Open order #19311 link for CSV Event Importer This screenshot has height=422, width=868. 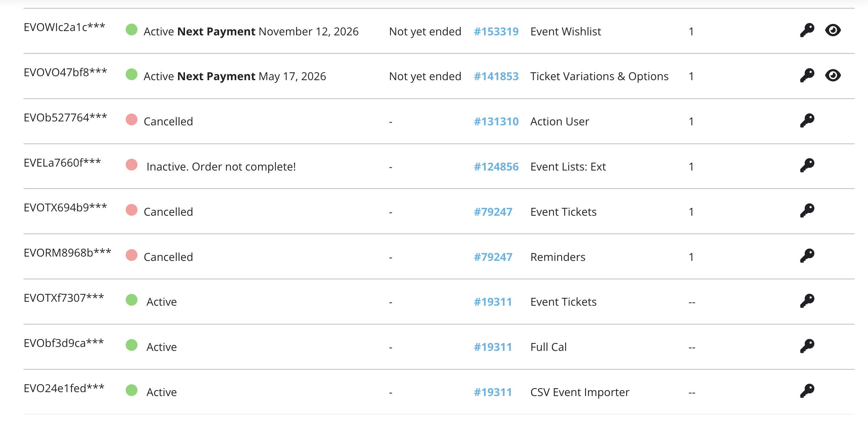click(493, 392)
